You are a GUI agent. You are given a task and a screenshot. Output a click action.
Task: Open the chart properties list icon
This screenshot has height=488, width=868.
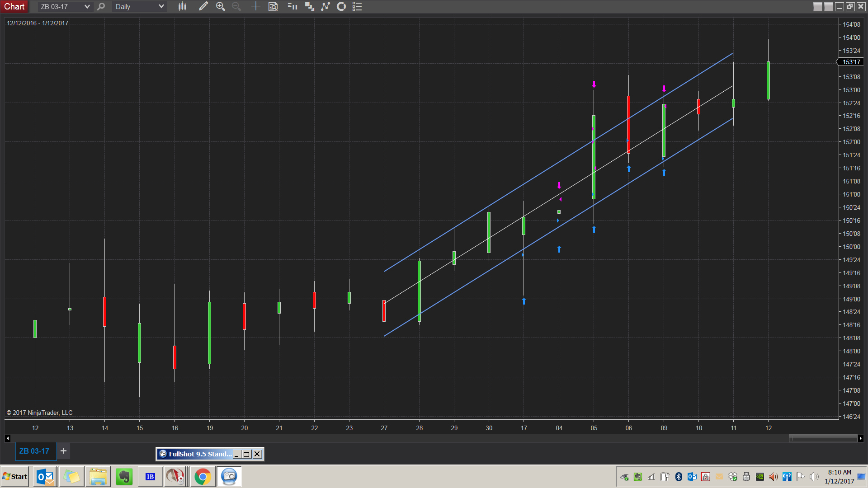click(x=357, y=6)
